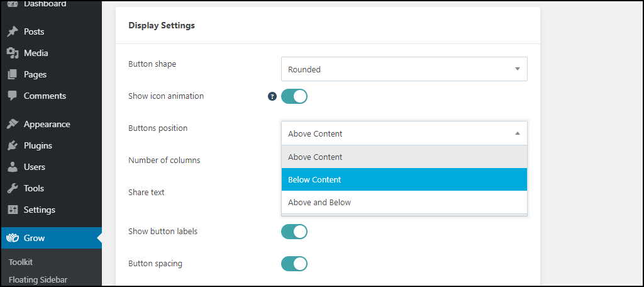Pick the Above Content list option
This screenshot has height=287, width=644.
[x=404, y=157]
